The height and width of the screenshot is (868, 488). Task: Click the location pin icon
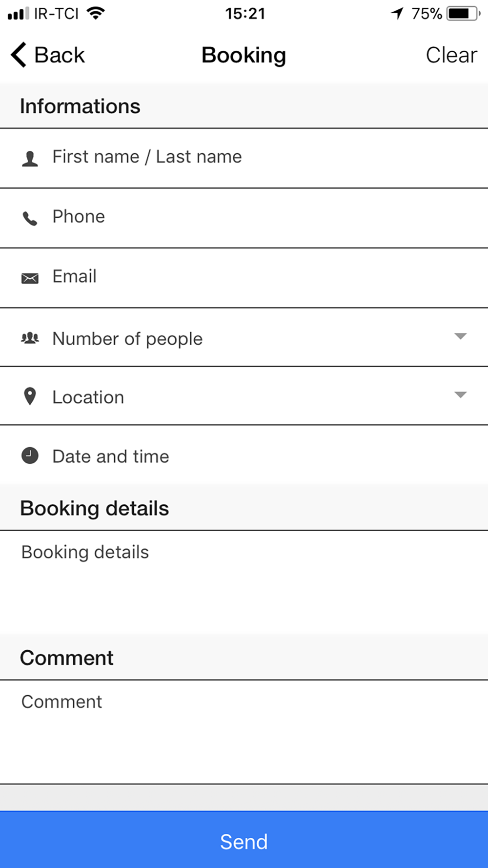tap(30, 396)
